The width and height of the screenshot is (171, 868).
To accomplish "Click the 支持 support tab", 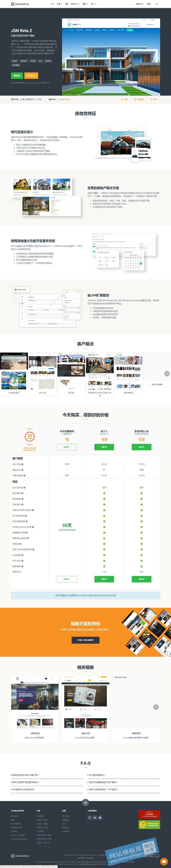I will point(153,99).
